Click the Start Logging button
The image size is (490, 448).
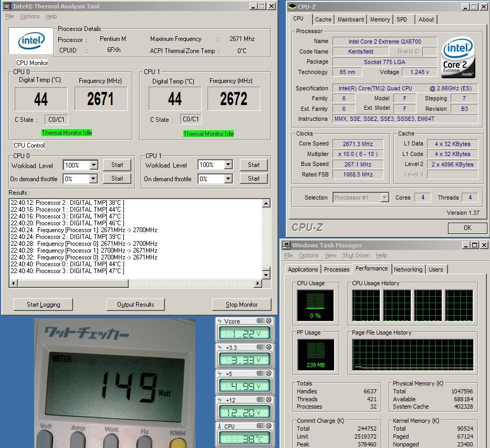tap(43, 304)
